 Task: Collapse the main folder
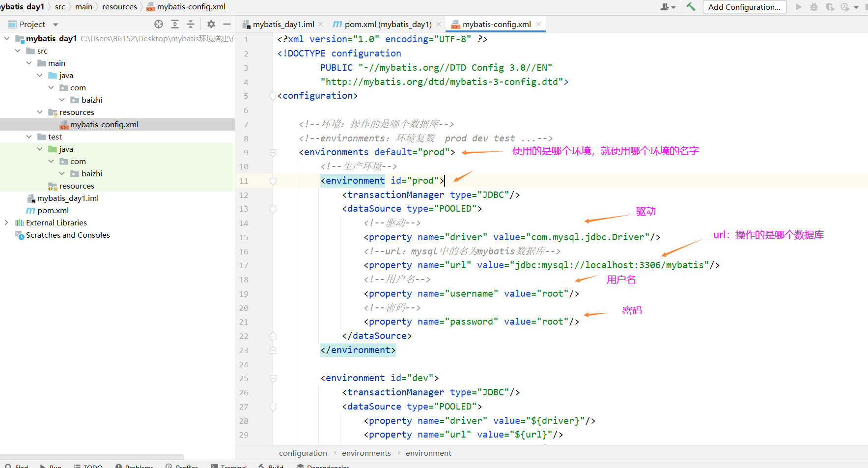[29, 63]
